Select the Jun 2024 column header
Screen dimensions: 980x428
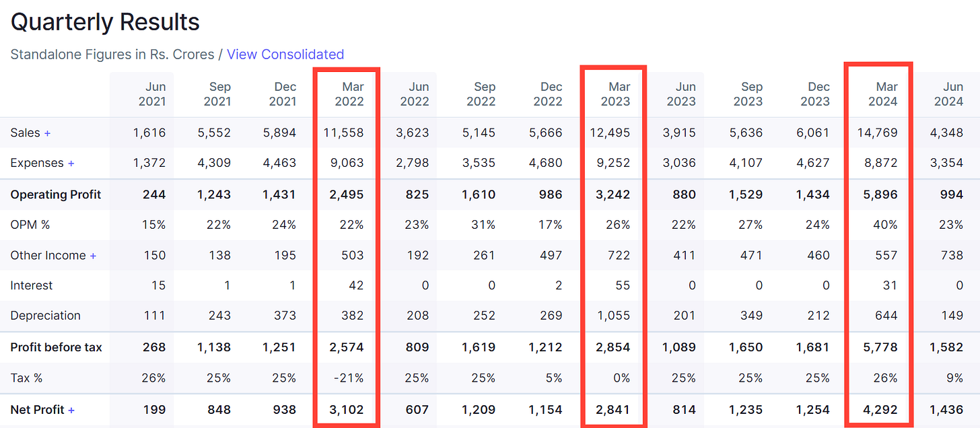948,94
